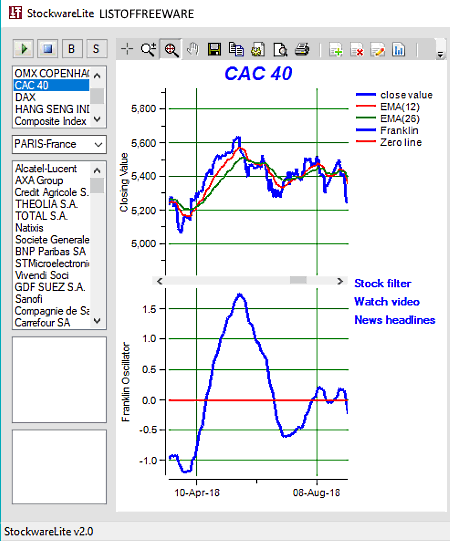Click the add item icon with green plus
This screenshot has height=541, width=450.
335,50
